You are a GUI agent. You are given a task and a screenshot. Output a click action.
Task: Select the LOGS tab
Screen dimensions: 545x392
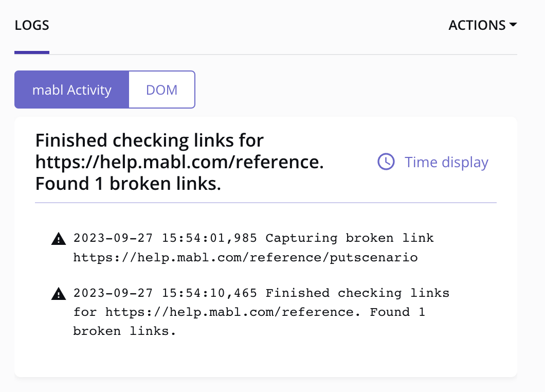(x=32, y=25)
